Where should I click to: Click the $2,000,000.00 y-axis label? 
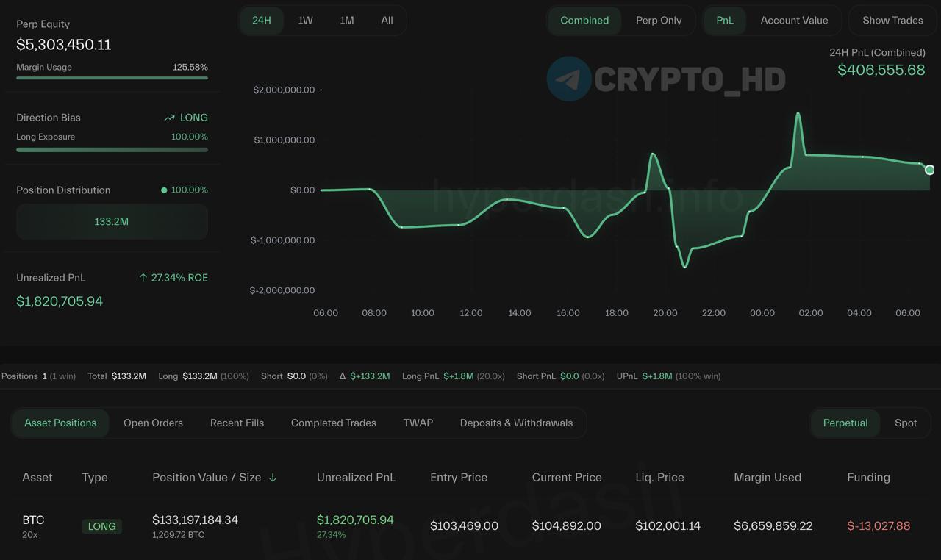[284, 90]
